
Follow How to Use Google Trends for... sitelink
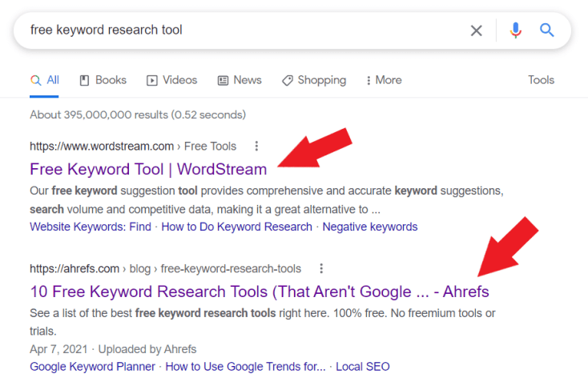point(246,367)
